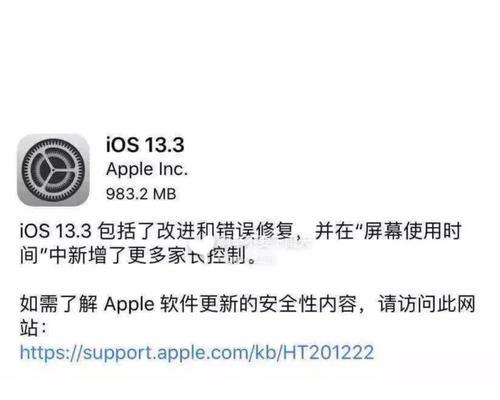Tap the Settings gear icon for the update

(x=53, y=170)
